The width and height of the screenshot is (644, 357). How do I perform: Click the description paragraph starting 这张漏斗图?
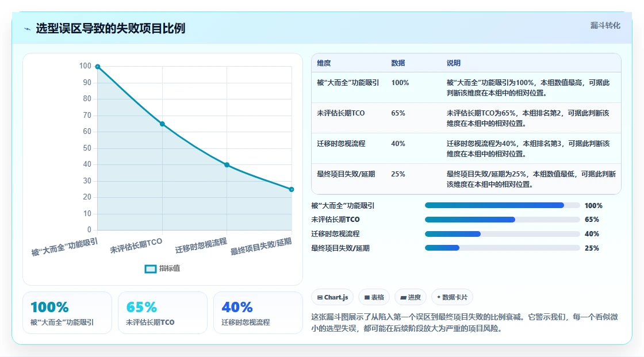pyautogui.click(x=465, y=323)
